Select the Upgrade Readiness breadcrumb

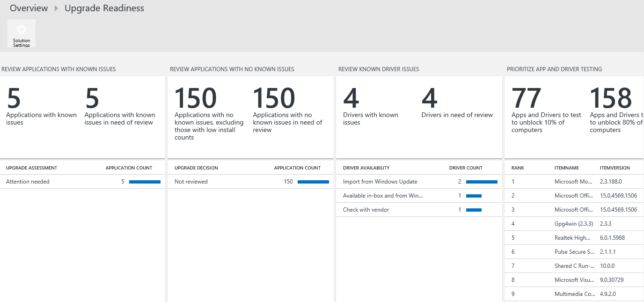104,8
